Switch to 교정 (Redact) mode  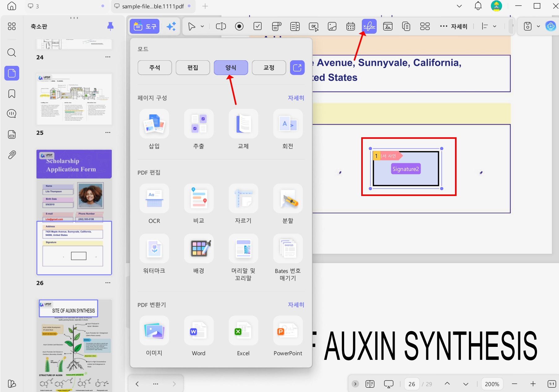pyautogui.click(x=269, y=67)
